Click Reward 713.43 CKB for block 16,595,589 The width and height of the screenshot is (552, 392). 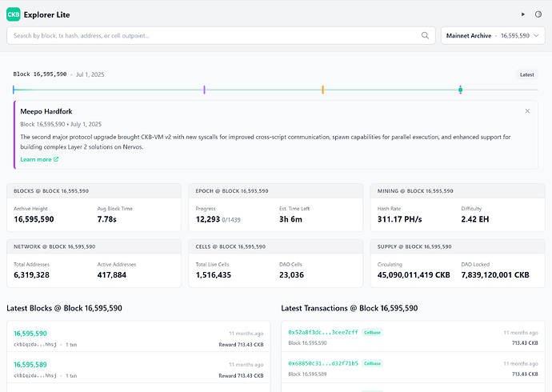pyautogui.click(x=241, y=375)
